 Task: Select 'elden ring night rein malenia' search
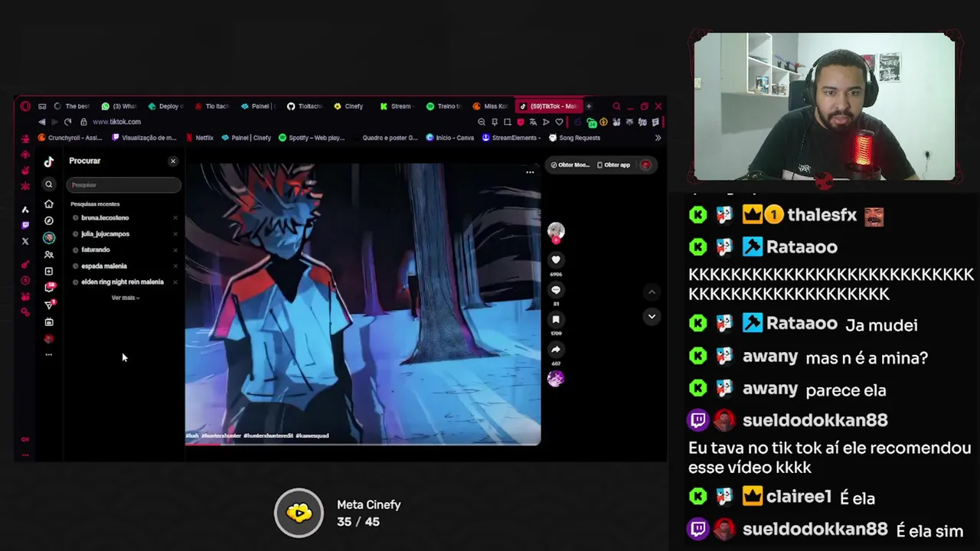click(122, 282)
